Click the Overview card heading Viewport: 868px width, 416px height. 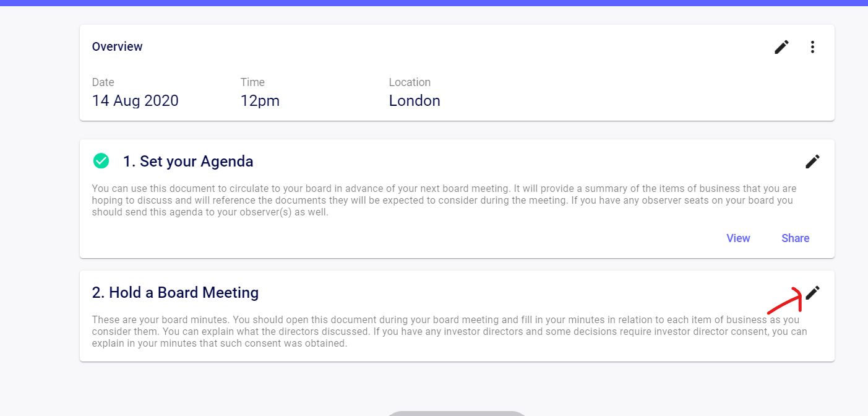(118, 46)
